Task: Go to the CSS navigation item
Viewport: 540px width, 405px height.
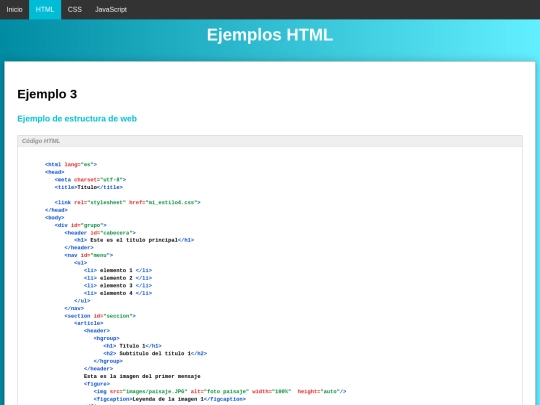Action: (75, 9)
